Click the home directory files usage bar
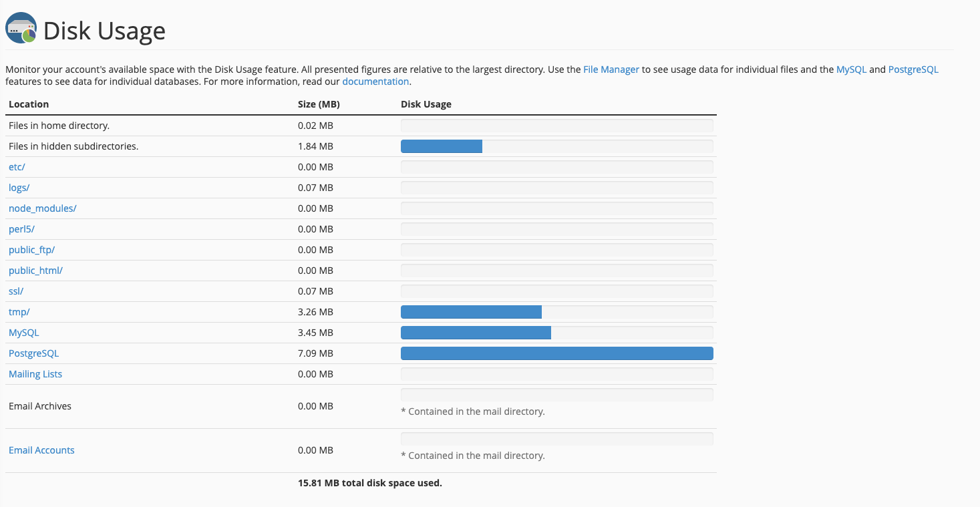980x507 pixels. (557, 126)
